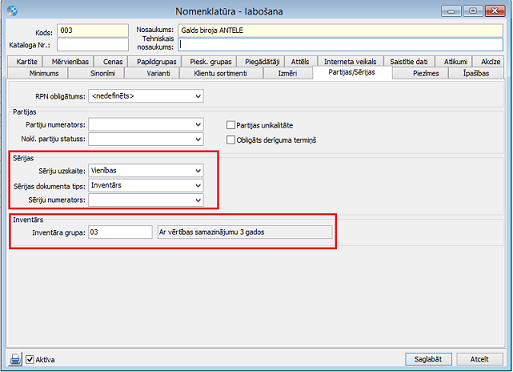Expand the Partiju numerators dropdown
The width and height of the screenshot is (513, 372).
[146, 125]
